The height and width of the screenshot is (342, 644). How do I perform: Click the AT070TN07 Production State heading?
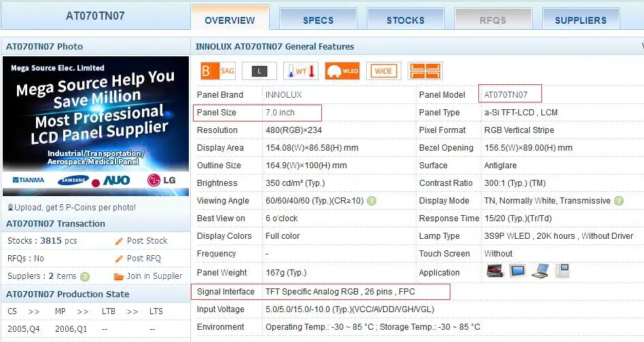pyautogui.click(x=68, y=294)
